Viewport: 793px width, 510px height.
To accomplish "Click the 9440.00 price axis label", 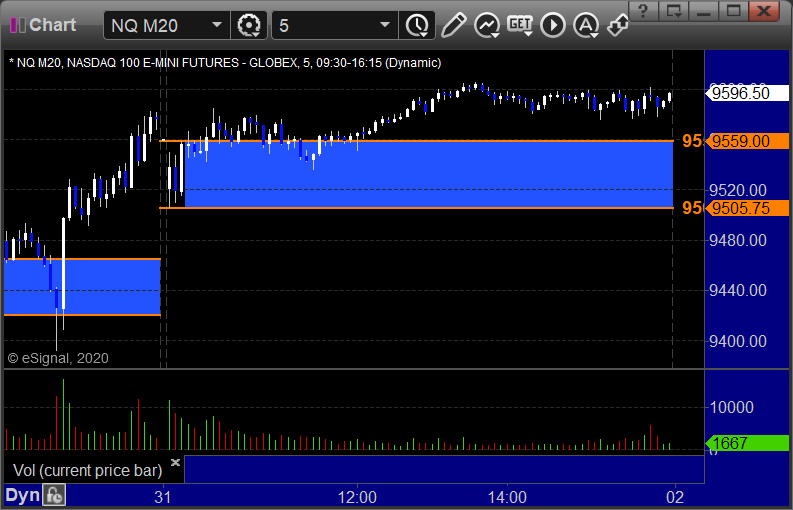I will [x=738, y=290].
